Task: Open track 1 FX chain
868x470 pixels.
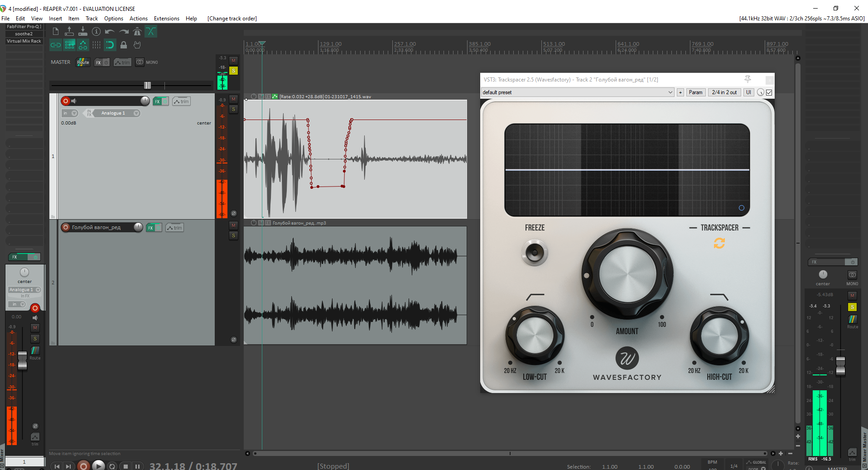Action: (157, 101)
